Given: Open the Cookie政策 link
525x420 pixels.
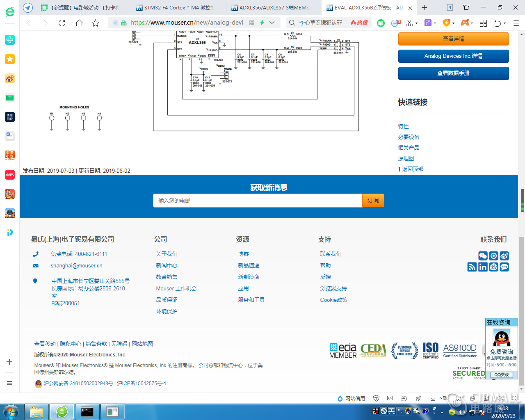Looking at the screenshot, I should 333,300.
